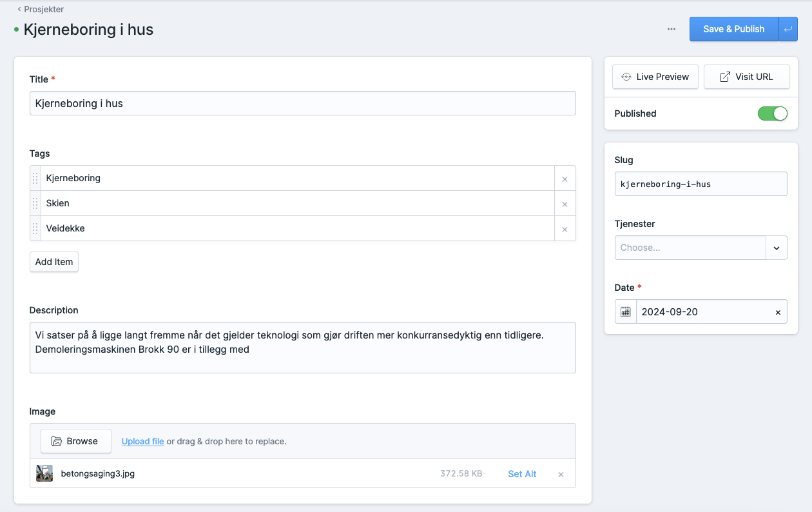Click the Upload file link
Viewport: 812px width, 512px height.
pos(142,442)
